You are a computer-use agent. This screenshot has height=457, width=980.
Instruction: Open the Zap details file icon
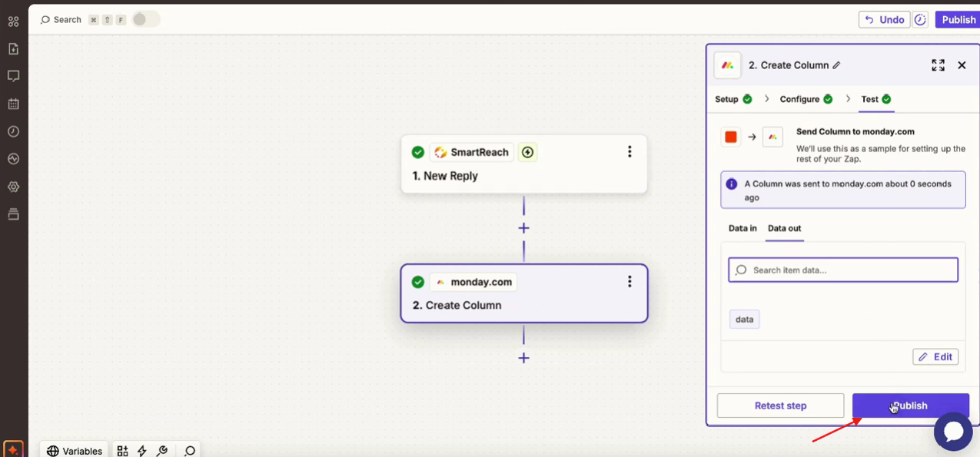click(x=13, y=49)
